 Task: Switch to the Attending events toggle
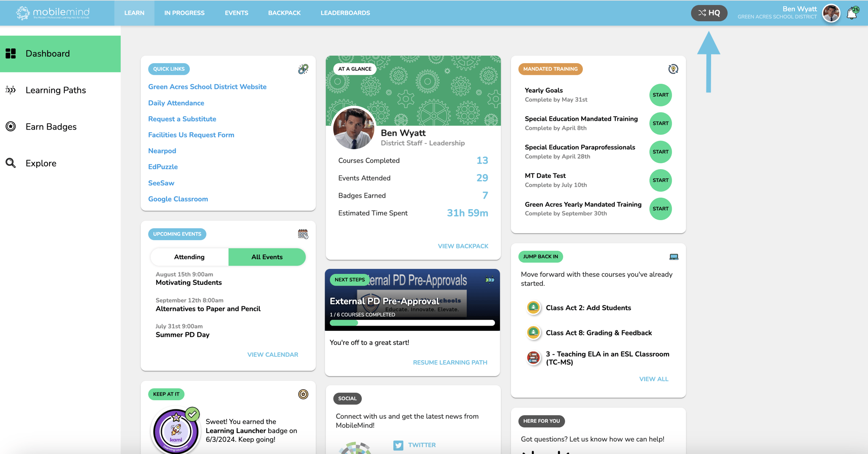(189, 257)
